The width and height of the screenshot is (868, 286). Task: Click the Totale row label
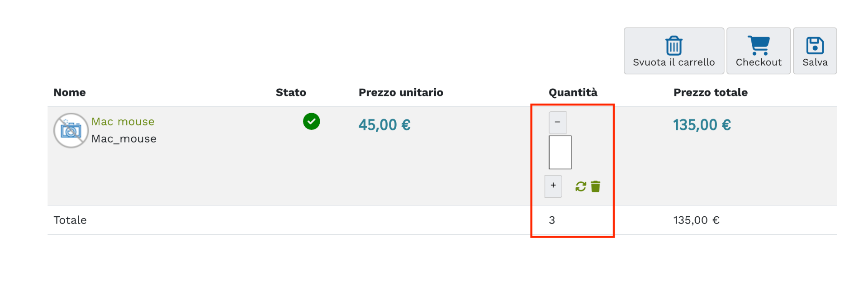coord(70,220)
